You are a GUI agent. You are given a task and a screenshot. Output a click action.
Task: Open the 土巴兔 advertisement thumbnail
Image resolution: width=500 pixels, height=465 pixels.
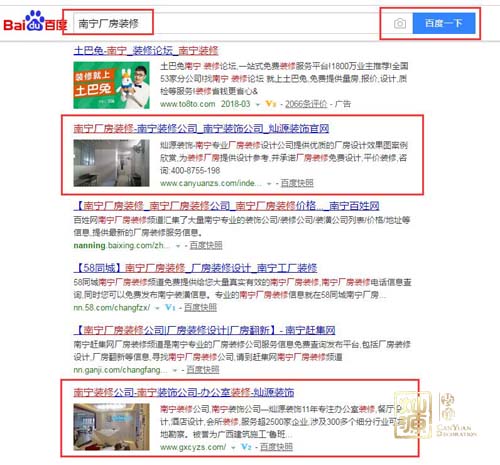coord(111,85)
